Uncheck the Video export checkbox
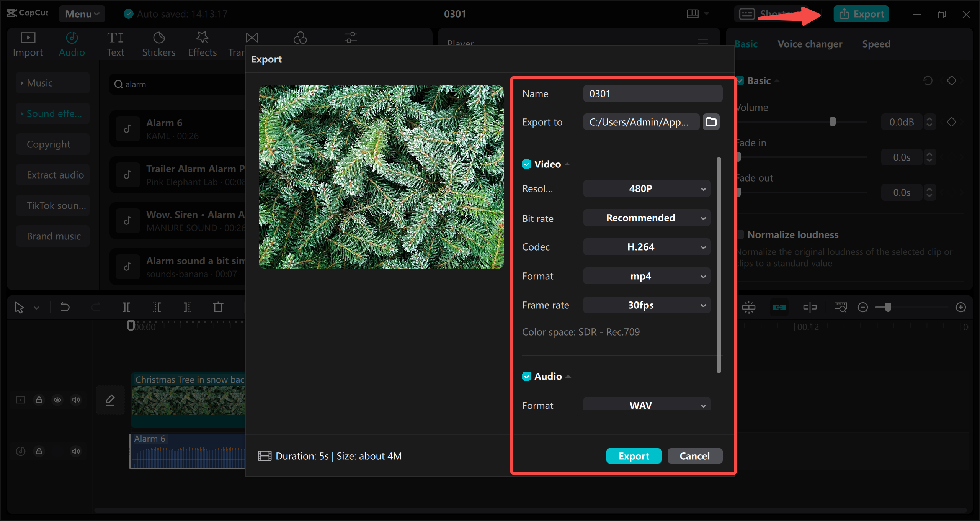This screenshot has height=521, width=980. pos(527,164)
